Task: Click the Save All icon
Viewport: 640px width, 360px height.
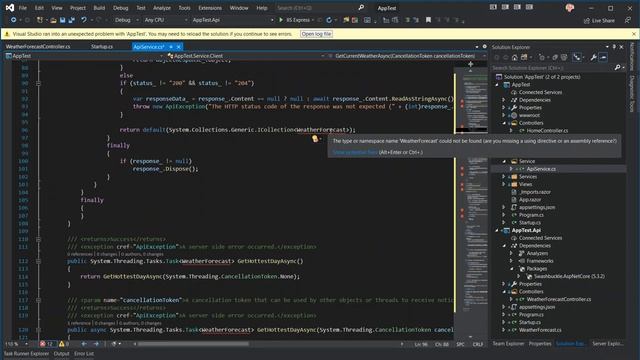Action: pyautogui.click(x=71, y=20)
